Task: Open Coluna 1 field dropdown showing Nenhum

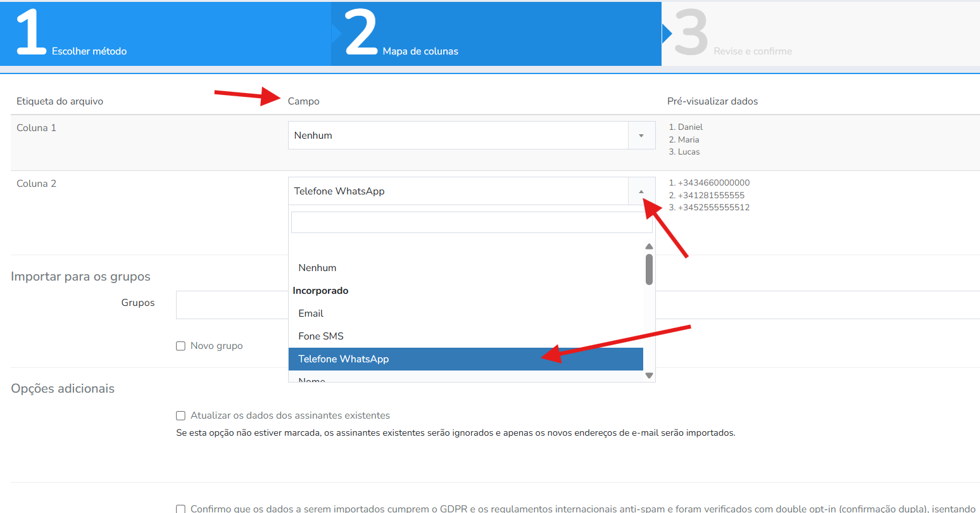Action: coord(471,136)
